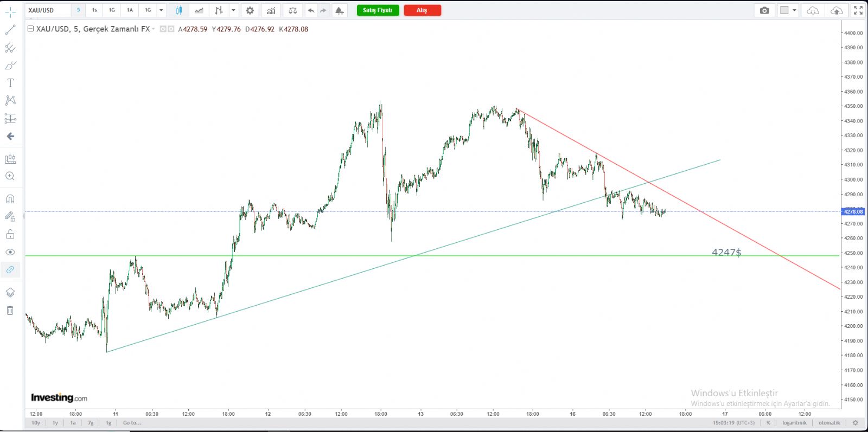Toggle lock all drawing tools
The image size is (868, 432).
tap(10, 234)
